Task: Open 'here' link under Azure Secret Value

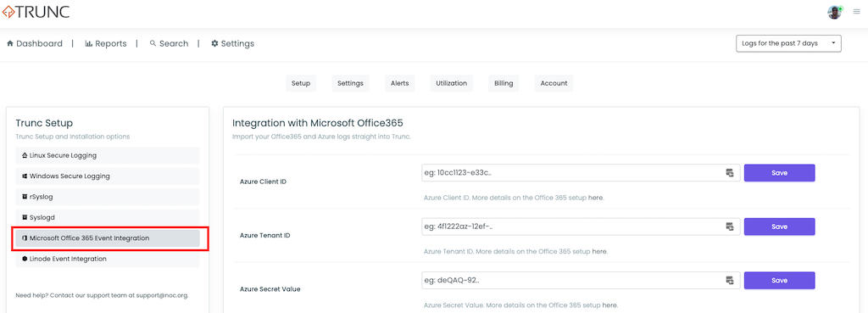Action: tap(609, 305)
